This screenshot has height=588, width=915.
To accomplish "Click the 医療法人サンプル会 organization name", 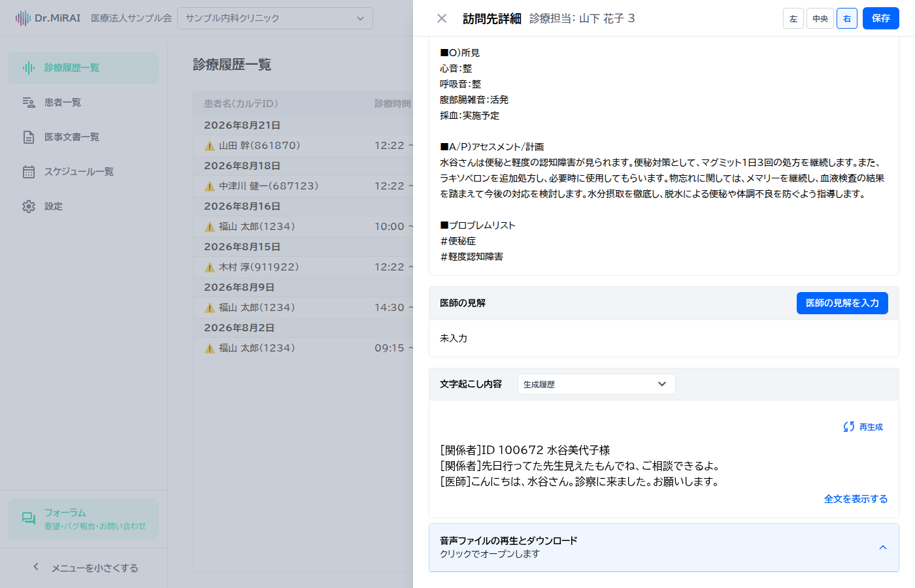I will [131, 18].
